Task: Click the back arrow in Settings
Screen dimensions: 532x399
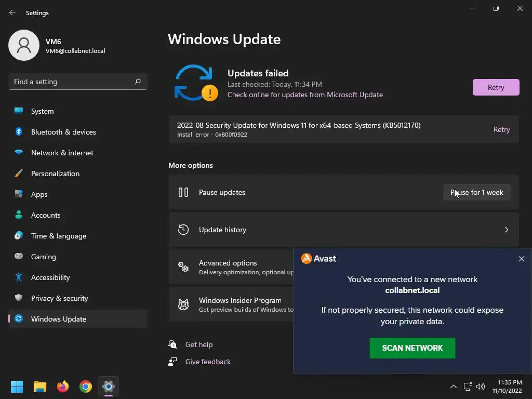Action: (x=12, y=12)
